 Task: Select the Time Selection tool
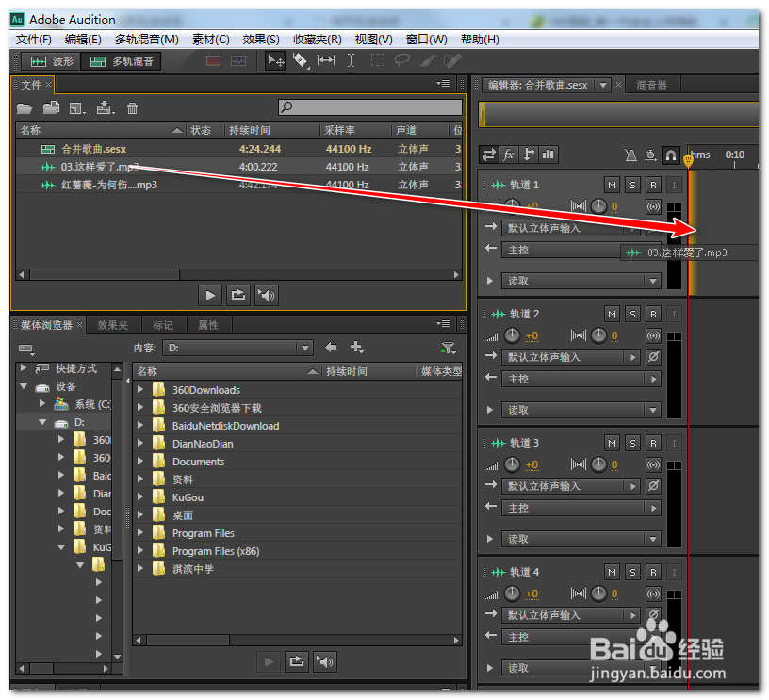[x=351, y=60]
